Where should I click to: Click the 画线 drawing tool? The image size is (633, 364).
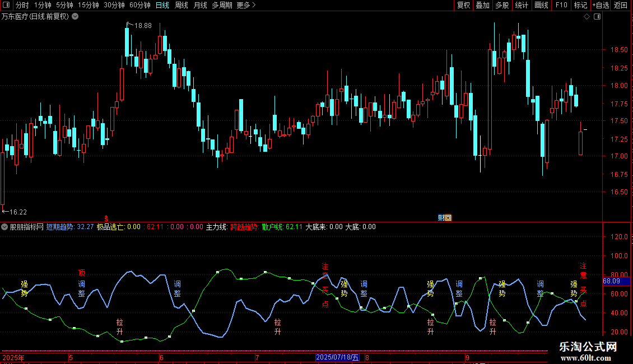tap(541, 5)
